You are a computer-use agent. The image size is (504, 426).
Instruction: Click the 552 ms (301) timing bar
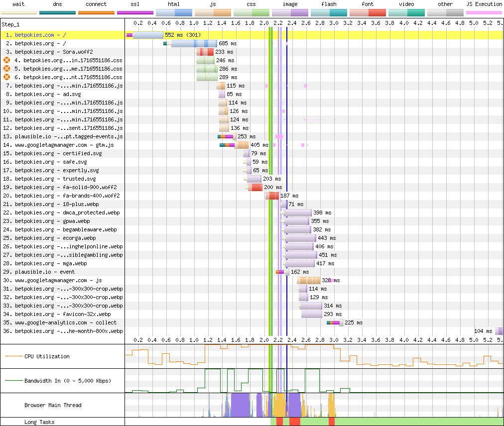[144, 35]
